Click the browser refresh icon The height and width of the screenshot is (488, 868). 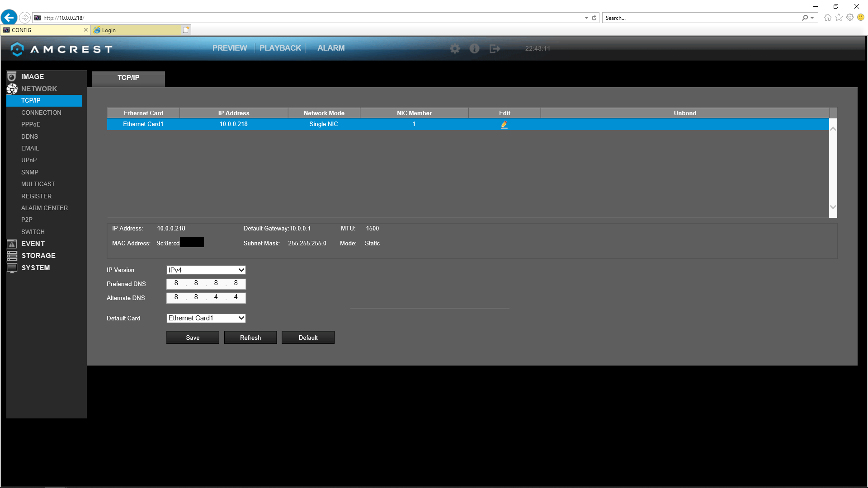pos(594,18)
